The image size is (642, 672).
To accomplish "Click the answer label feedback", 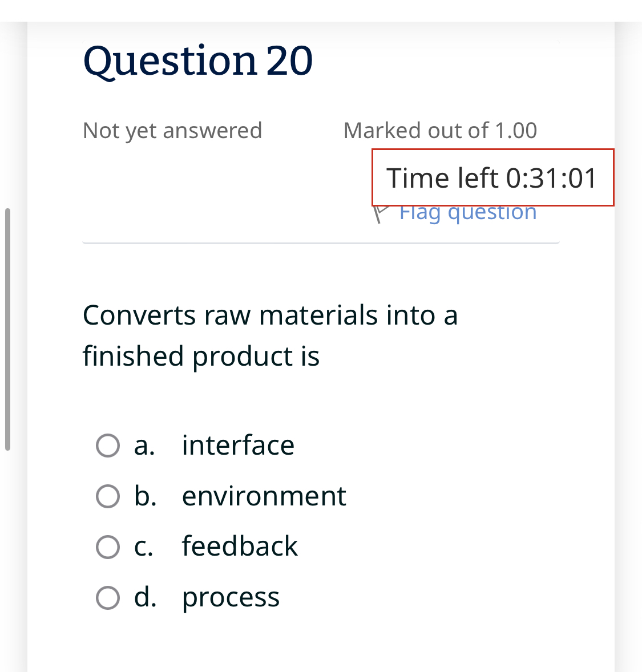I will click(x=240, y=546).
